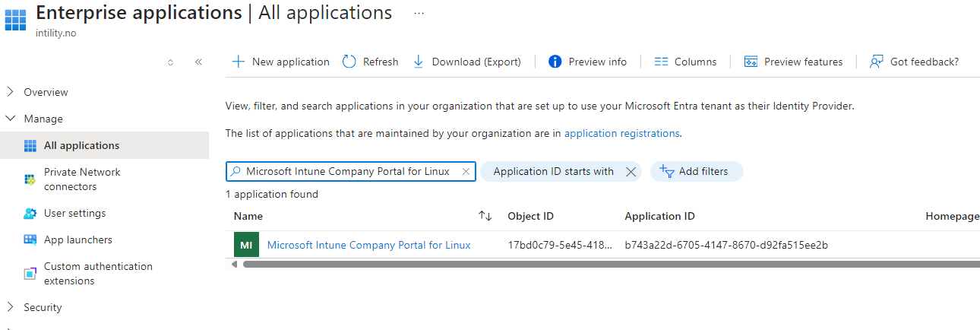
Task: Click the Add filters button
Action: coord(697,171)
